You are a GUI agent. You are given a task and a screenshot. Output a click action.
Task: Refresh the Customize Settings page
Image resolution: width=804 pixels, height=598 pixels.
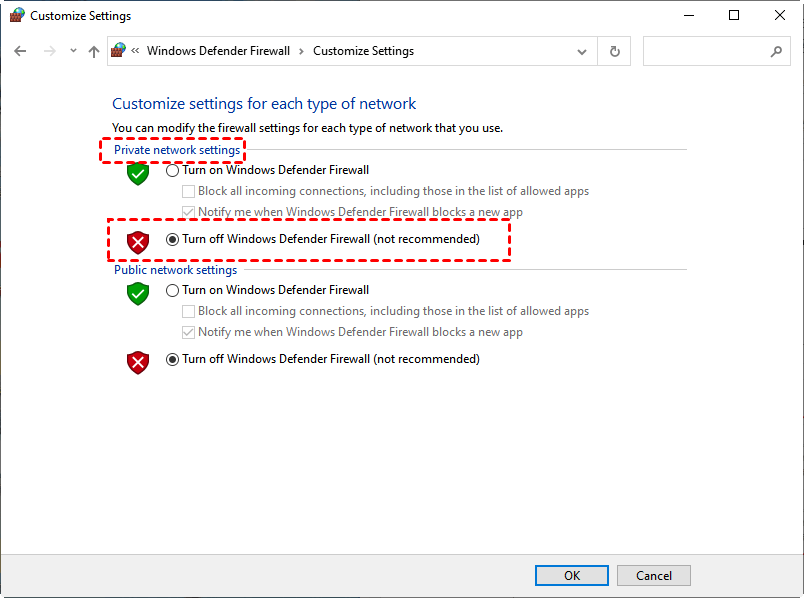click(614, 51)
